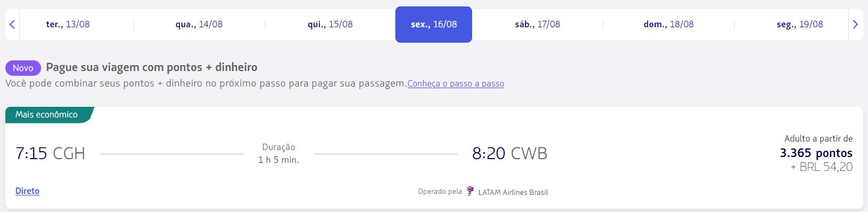This screenshot has width=868, height=212.
Task: Pick the dom., 18/08 date tab
Action: 668,24
